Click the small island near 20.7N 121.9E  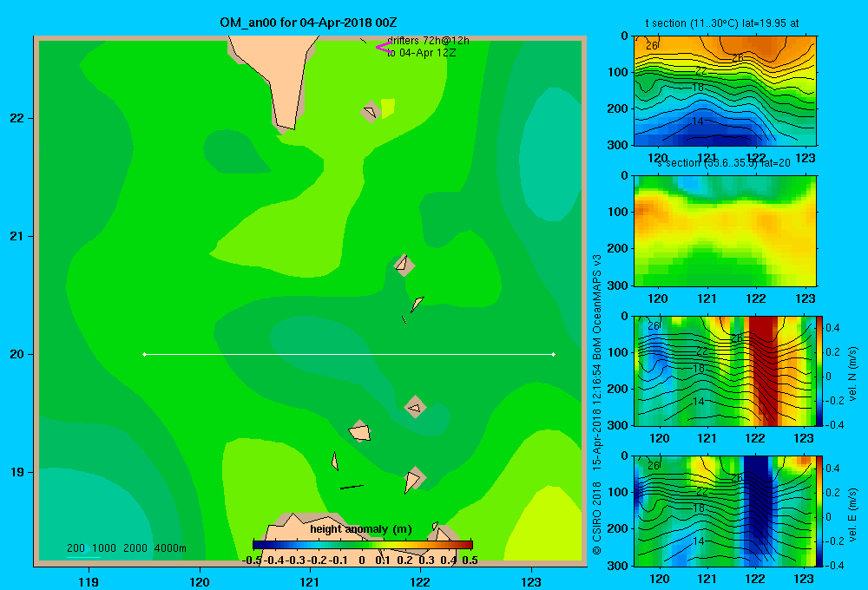click(x=404, y=265)
